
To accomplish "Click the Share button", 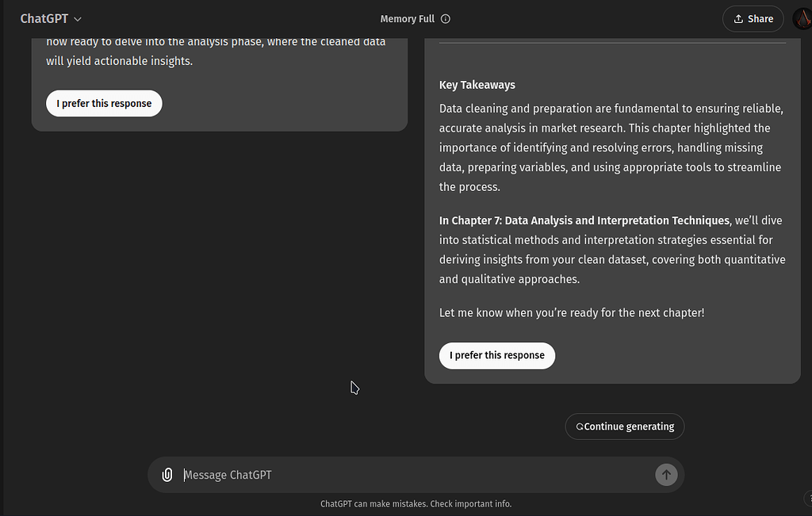I will tap(753, 18).
